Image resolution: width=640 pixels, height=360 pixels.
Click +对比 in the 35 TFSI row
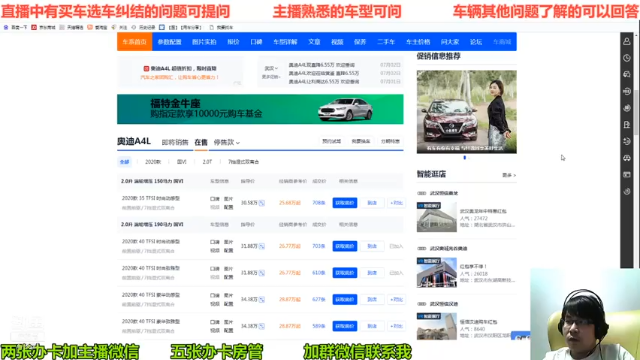coord(396,203)
